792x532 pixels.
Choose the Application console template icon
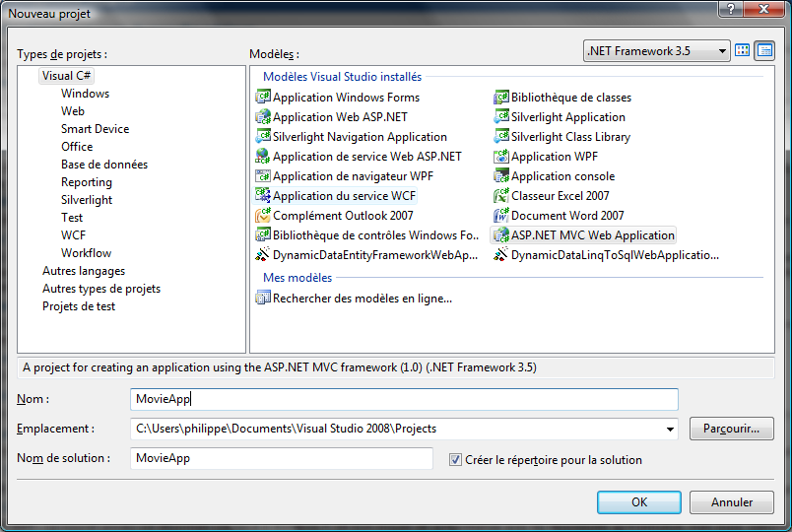(x=501, y=176)
